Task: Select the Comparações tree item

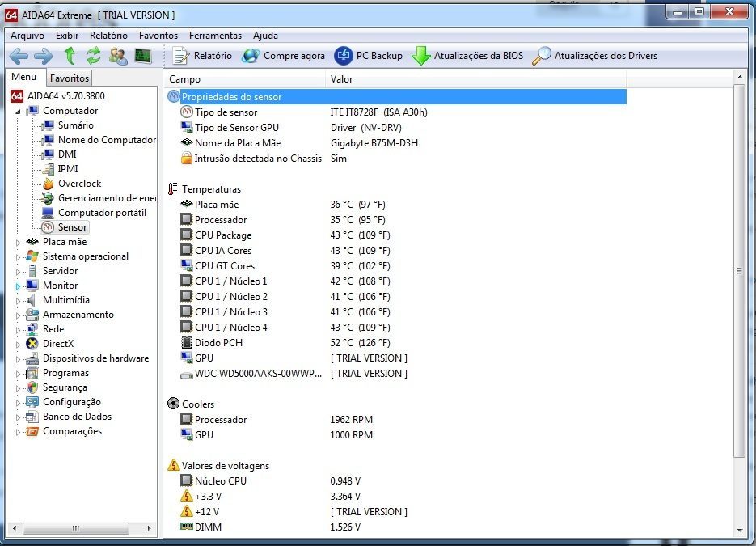Action: tap(72, 431)
